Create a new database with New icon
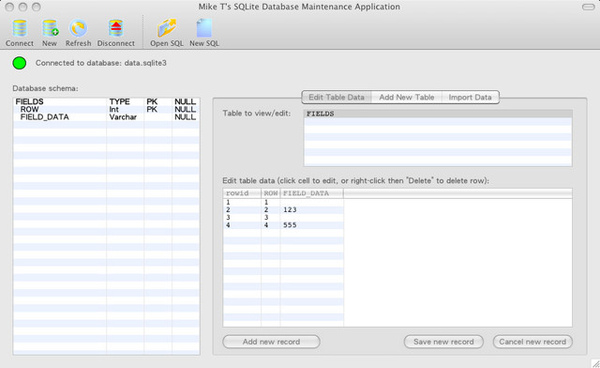 [x=50, y=28]
